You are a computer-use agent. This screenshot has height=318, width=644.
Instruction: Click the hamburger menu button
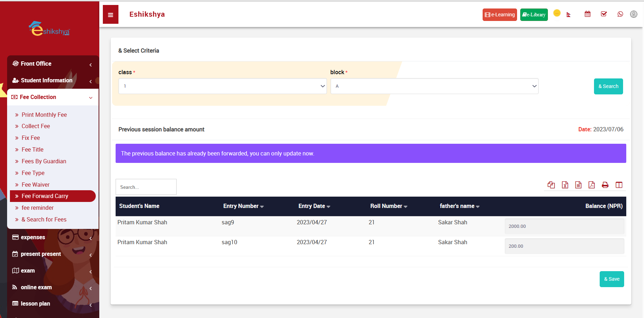click(111, 15)
